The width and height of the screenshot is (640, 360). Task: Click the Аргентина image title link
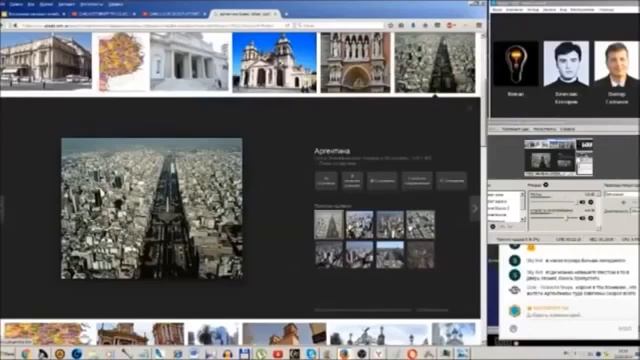(332, 151)
